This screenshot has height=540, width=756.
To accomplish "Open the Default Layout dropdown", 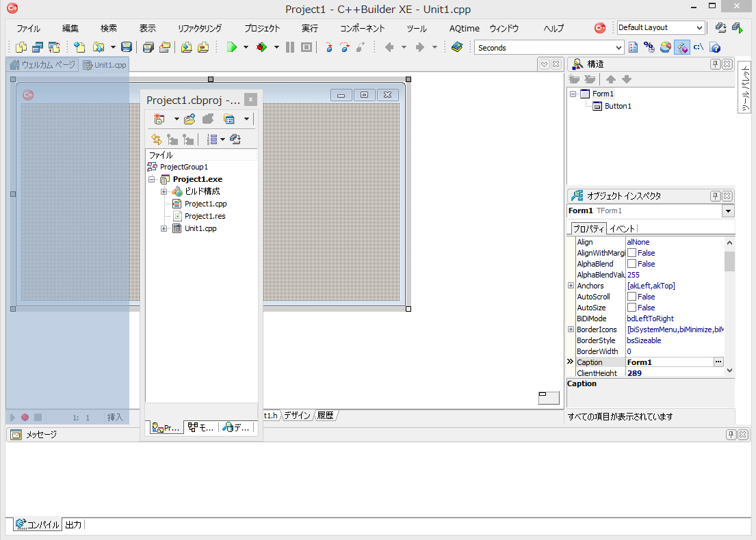I will click(x=699, y=28).
